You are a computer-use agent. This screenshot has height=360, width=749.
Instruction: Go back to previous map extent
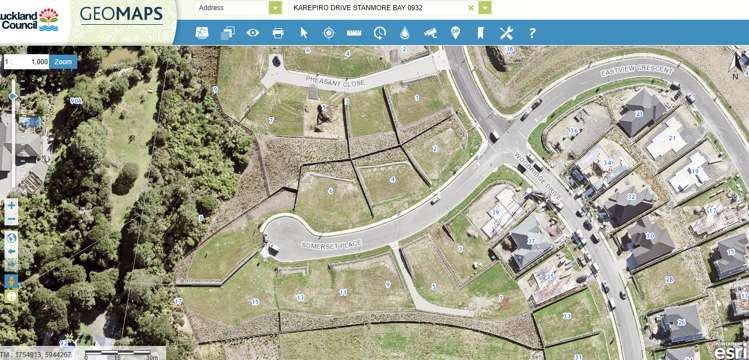coord(12,251)
